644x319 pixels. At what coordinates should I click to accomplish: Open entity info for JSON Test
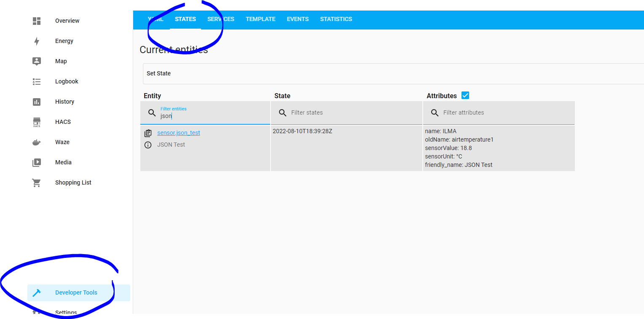pos(148,145)
